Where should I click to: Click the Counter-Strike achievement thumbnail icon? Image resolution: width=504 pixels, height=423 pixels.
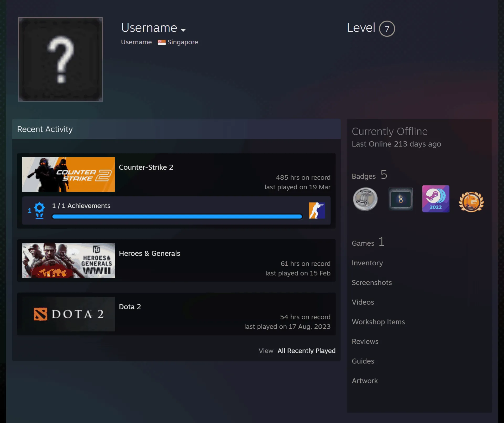coord(317,210)
